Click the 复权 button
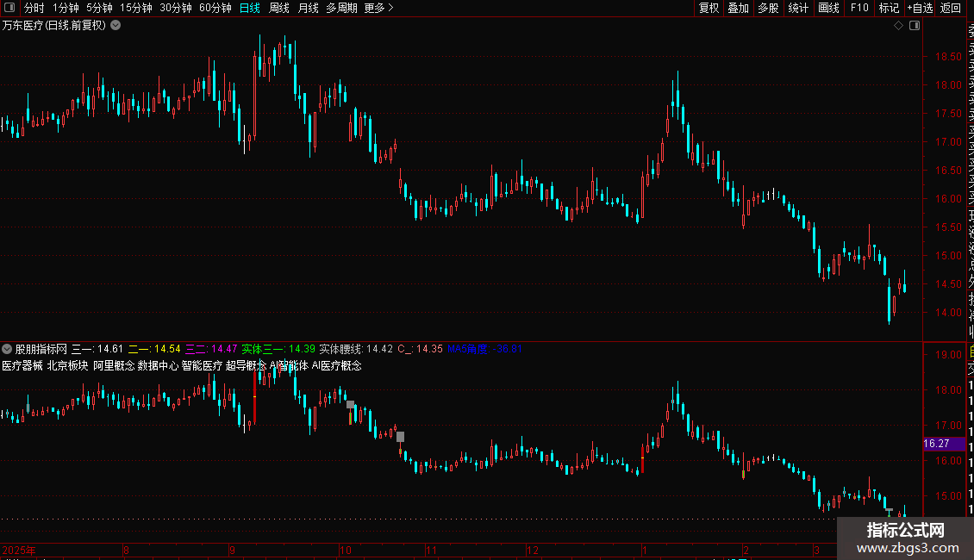The height and width of the screenshot is (560, 974). [709, 8]
